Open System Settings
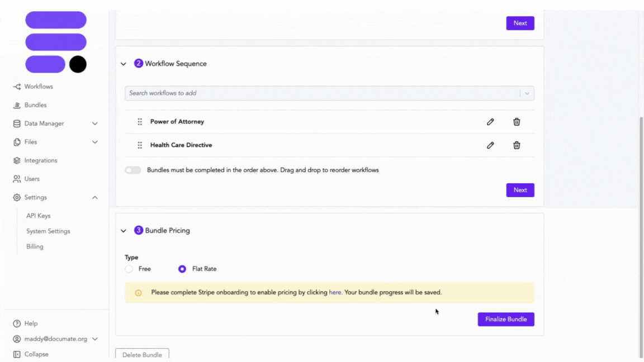 pos(48,231)
